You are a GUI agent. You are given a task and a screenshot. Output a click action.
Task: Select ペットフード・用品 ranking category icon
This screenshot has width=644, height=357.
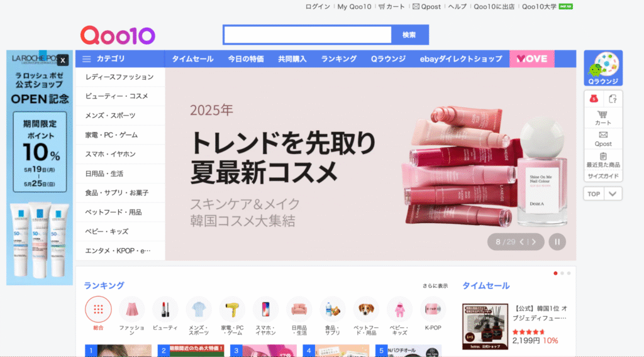click(x=366, y=309)
